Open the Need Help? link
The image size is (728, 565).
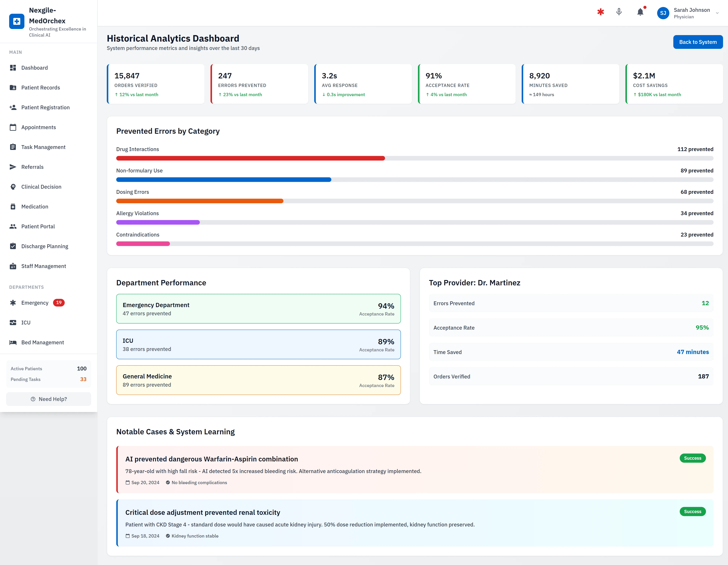(48, 399)
